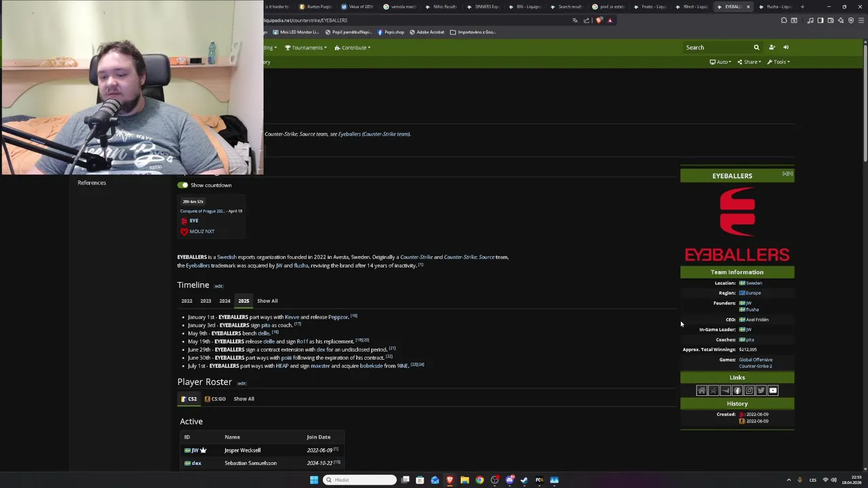Open References in table of contents
This screenshot has width=868, height=488.
point(92,183)
